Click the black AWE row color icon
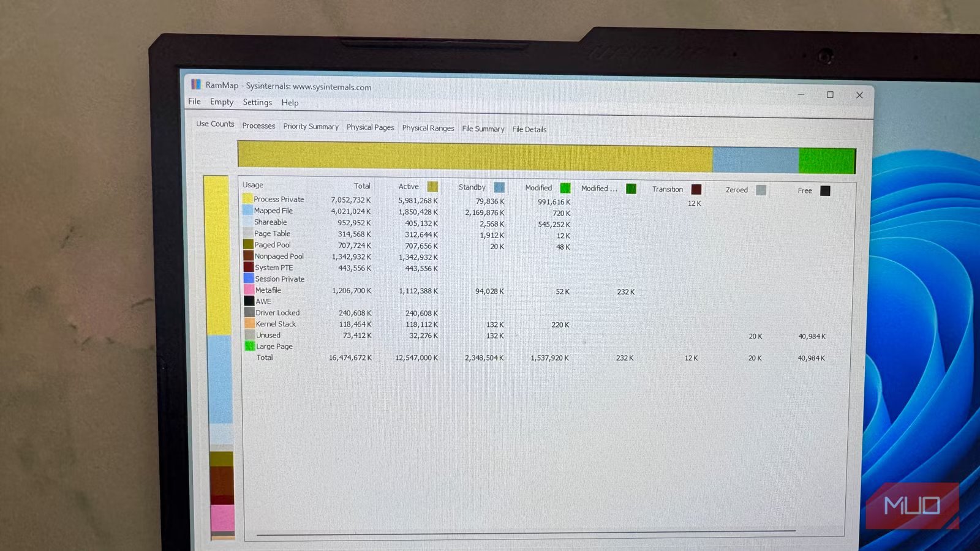 coord(249,301)
